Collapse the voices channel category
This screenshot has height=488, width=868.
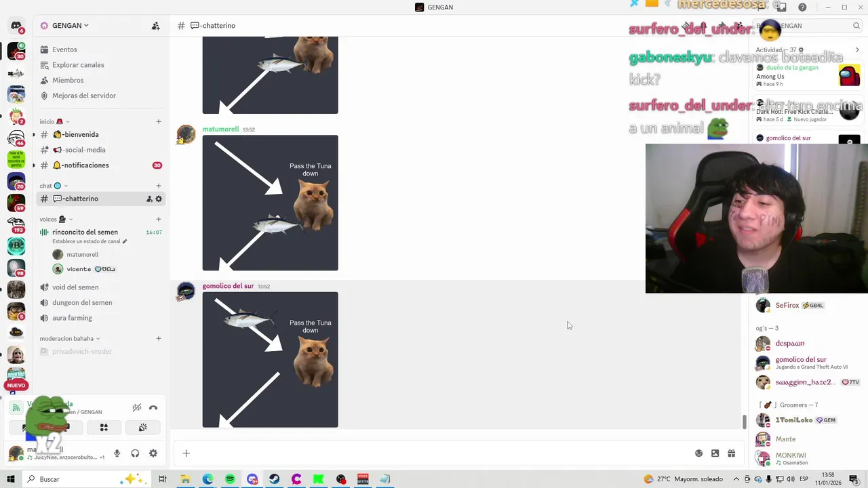[x=56, y=219]
